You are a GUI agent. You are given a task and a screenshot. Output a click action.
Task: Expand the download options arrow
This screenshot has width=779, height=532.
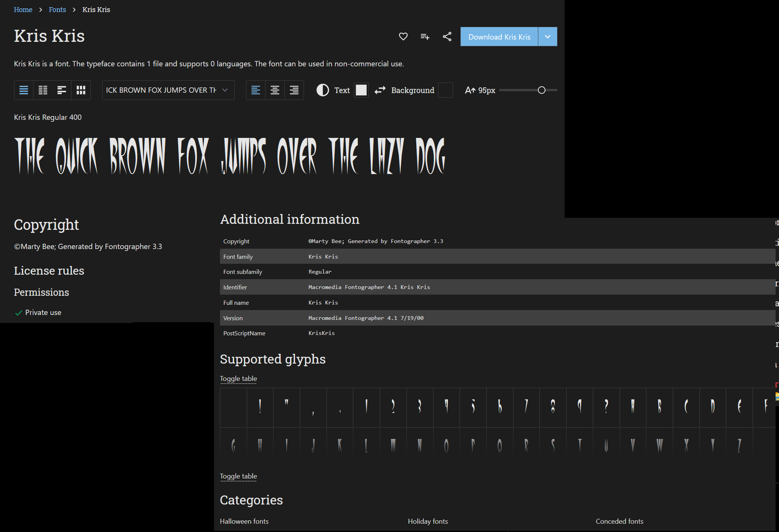[x=548, y=37]
